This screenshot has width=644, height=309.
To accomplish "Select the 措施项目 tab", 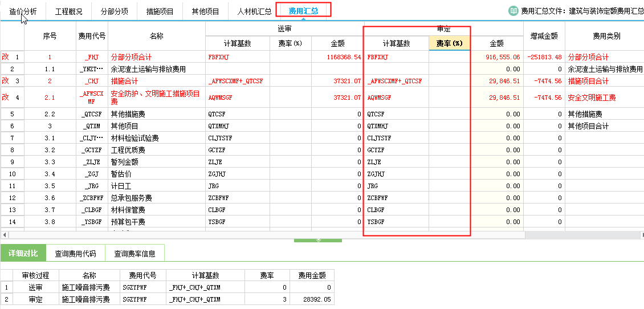I will tap(160, 11).
